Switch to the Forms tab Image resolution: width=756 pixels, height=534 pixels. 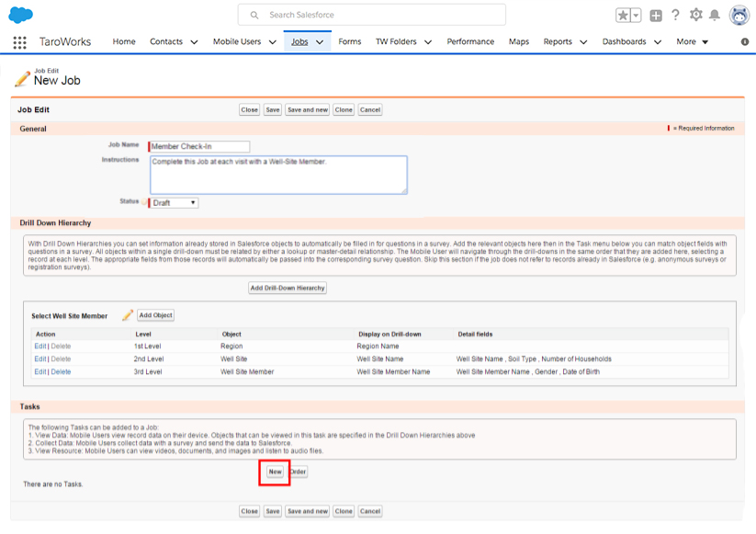[x=349, y=42]
